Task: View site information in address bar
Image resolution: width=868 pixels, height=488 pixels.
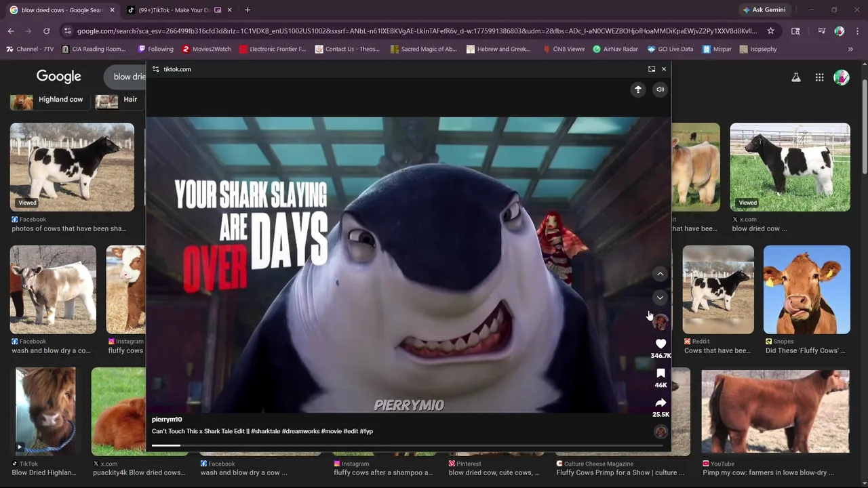Action: pos(66,30)
